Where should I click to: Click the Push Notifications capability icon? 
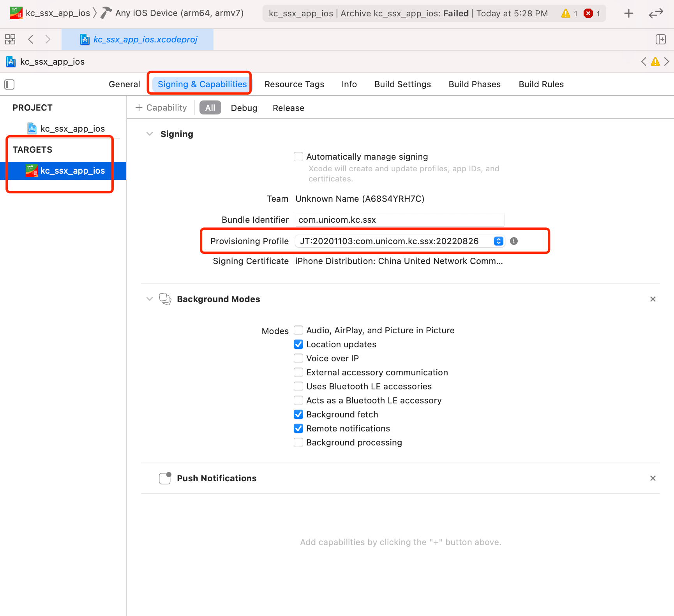click(165, 478)
